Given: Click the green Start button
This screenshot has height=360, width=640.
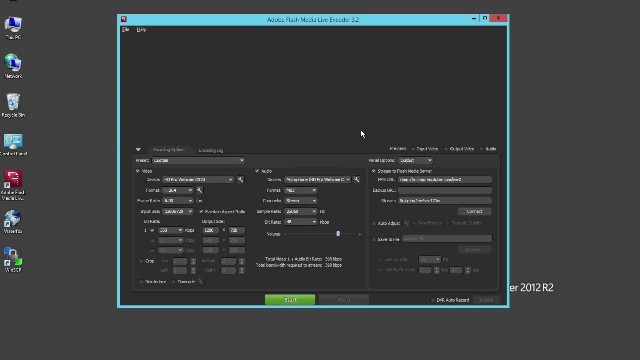Looking at the screenshot, I should pyautogui.click(x=290, y=300).
